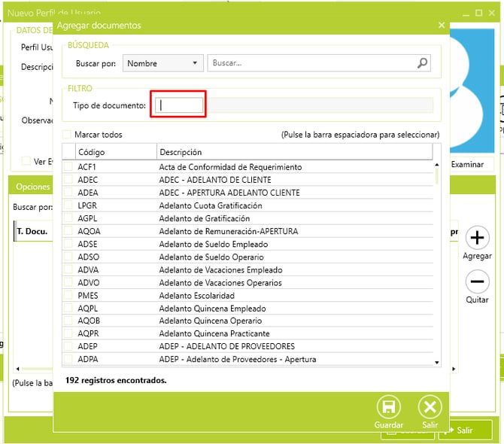Check the Marcar todos checkbox

click(x=68, y=135)
